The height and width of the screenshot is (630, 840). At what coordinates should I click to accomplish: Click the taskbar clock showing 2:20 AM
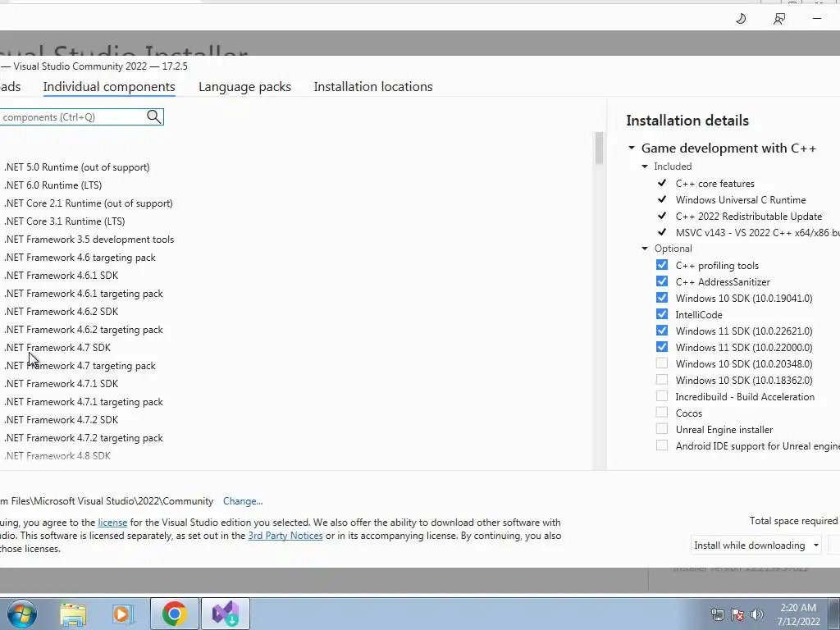[x=799, y=614]
